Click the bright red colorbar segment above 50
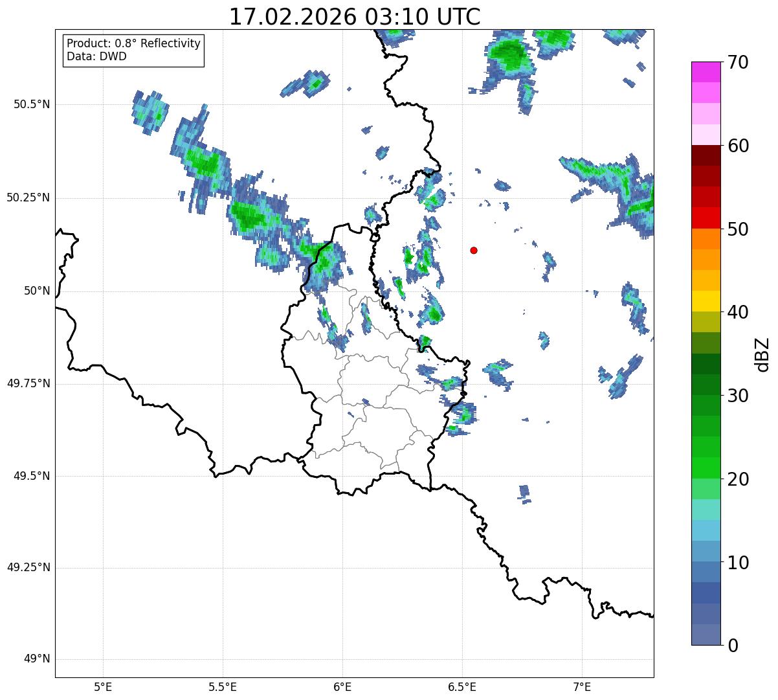Image resolution: width=778 pixels, height=700 pixels. 706,218
